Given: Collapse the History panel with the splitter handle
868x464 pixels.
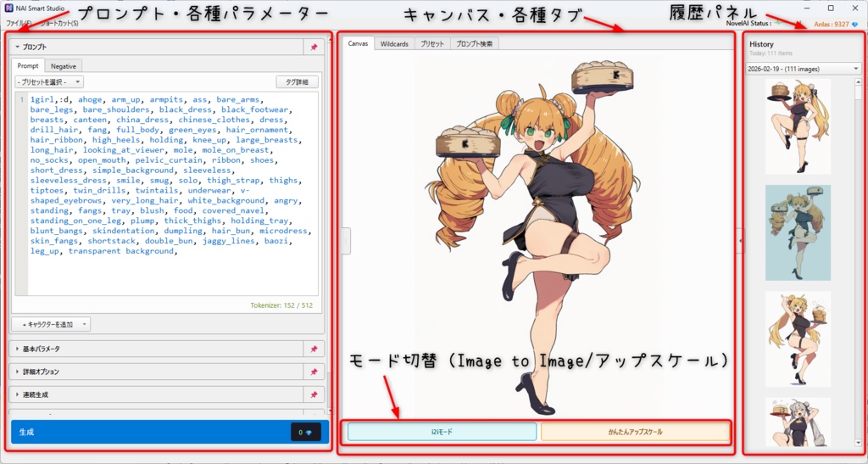Looking at the screenshot, I should (x=741, y=241).
